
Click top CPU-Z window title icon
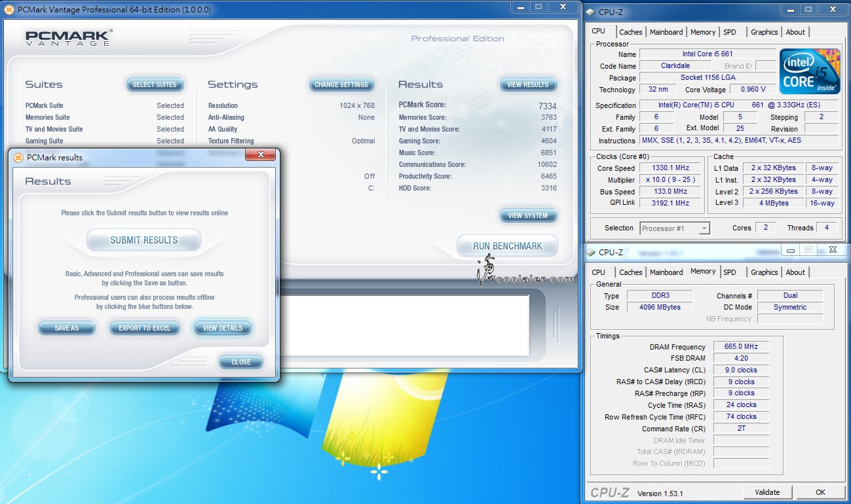pos(590,12)
